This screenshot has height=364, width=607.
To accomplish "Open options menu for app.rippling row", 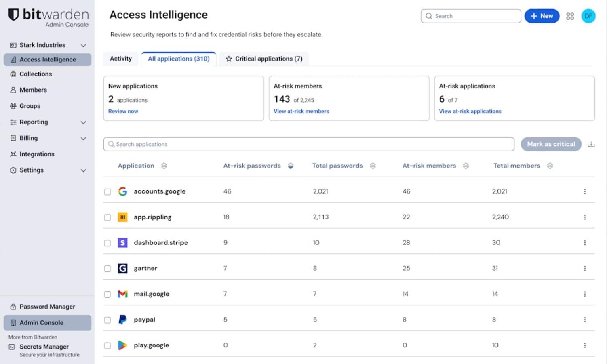I will 584,217.
